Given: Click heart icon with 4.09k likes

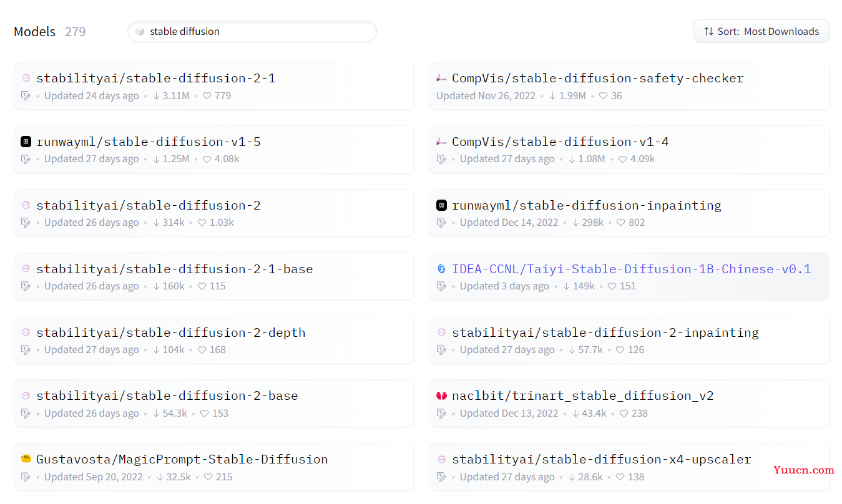Looking at the screenshot, I should coord(622,159).
